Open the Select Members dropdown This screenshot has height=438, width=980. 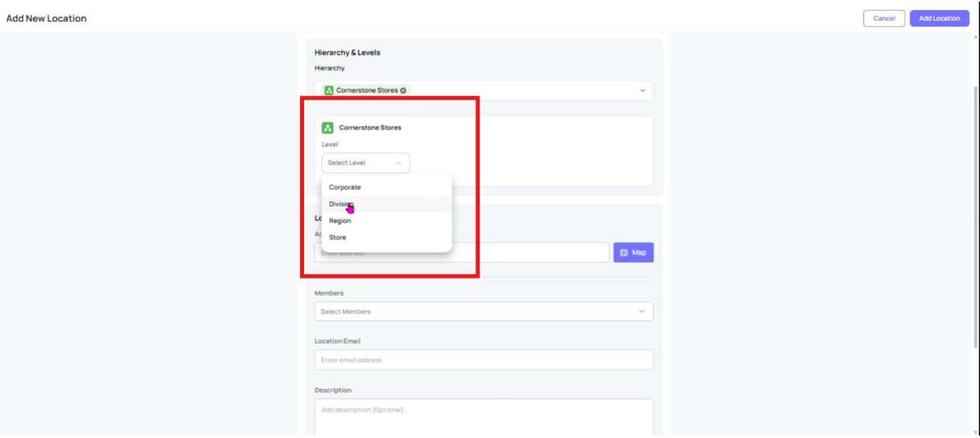483,311
